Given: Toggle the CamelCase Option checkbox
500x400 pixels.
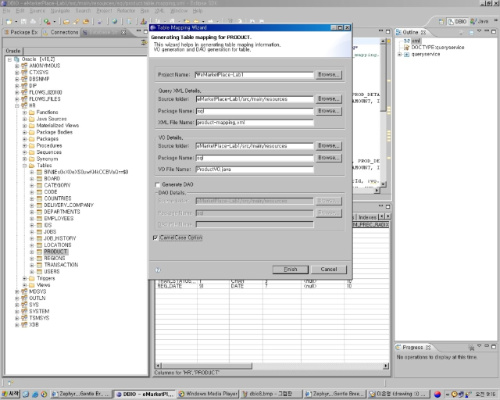Looking at the screenshot, I should [155, 238].
